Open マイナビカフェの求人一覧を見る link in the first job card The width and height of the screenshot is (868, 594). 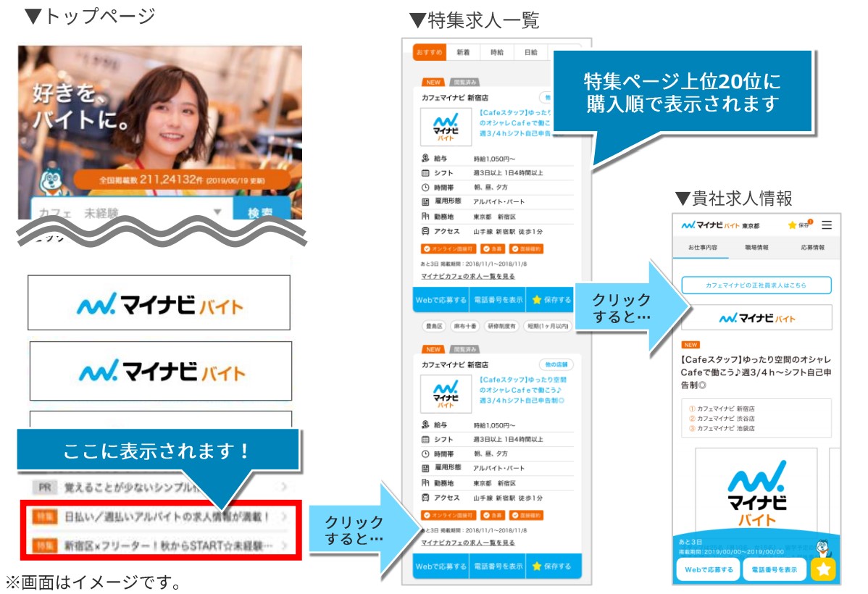468,276
